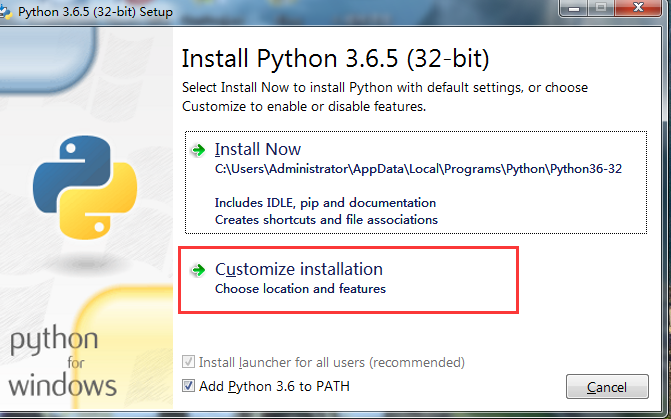Viewport: 671px width, 419px height.
Task: Cancel the Python setup
Action: pyautogui.click(x=607, y=387)
